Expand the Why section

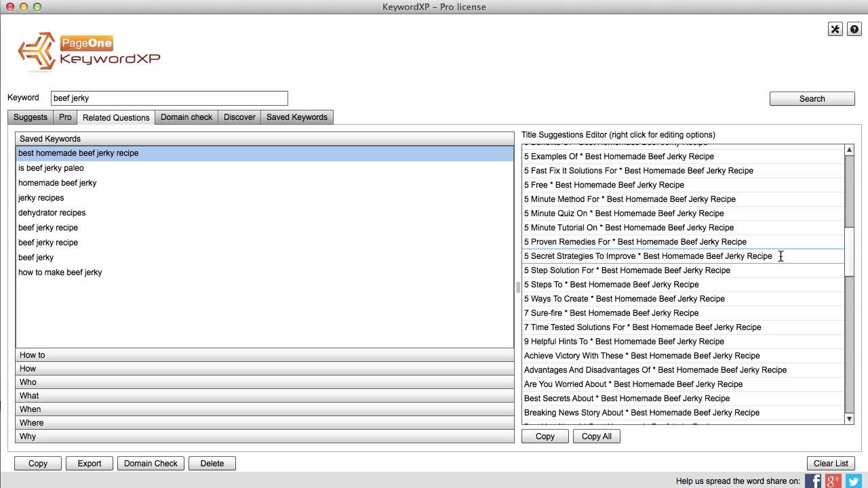point(264,436)
